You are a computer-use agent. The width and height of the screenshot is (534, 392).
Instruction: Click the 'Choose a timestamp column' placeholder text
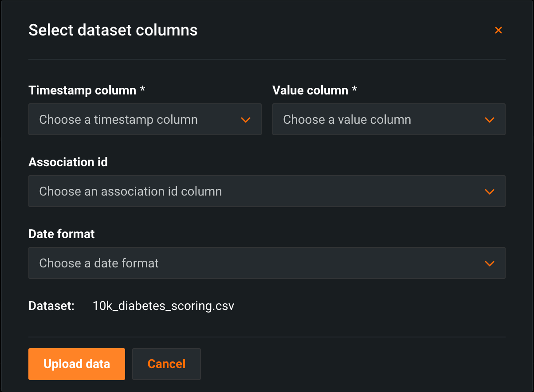[118, 120]
